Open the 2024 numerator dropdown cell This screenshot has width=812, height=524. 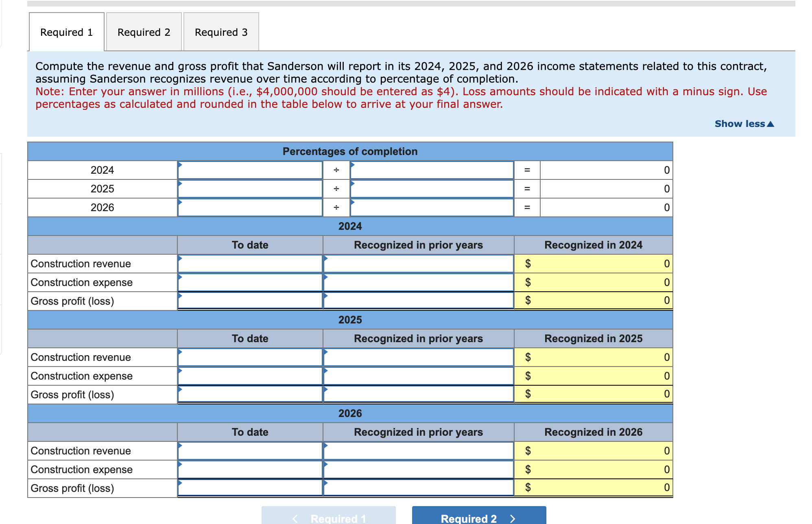(x=250, y=170)
